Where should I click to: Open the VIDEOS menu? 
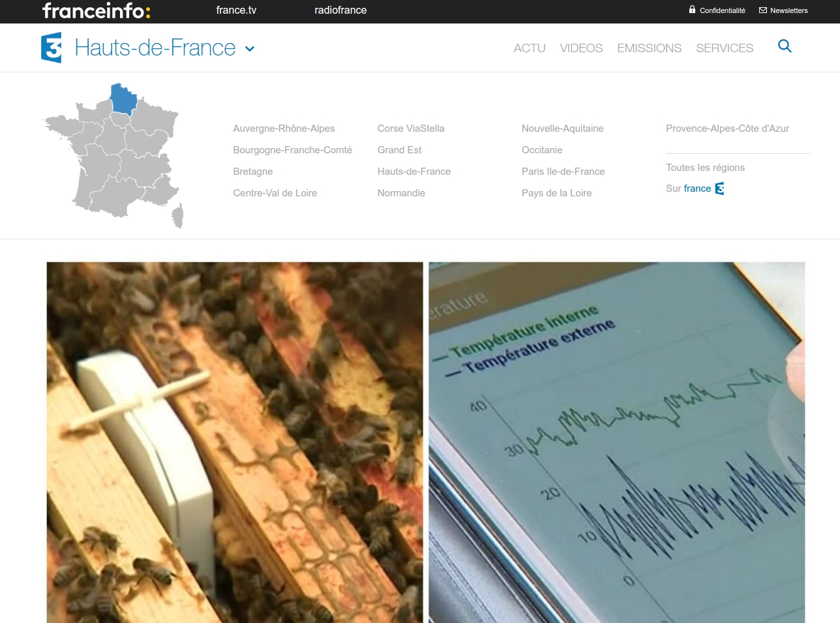[x=581, y=48]
